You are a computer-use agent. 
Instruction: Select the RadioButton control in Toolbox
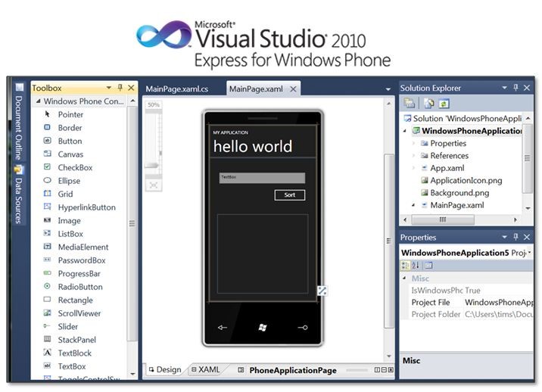coord(79,287)
